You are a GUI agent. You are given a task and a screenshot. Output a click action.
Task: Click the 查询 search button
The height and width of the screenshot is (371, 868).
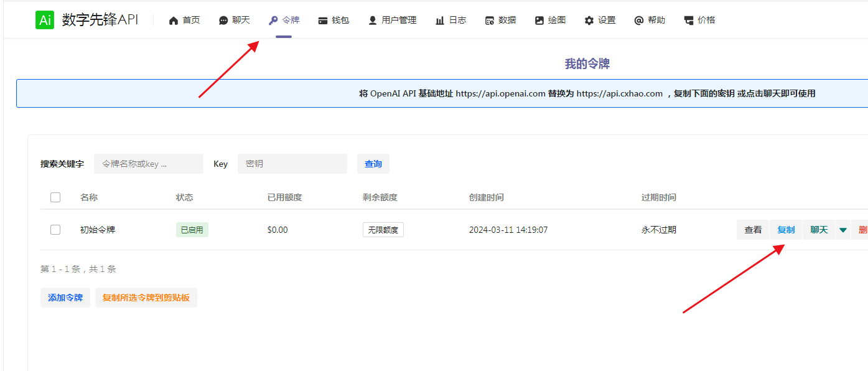pos(373,164)
